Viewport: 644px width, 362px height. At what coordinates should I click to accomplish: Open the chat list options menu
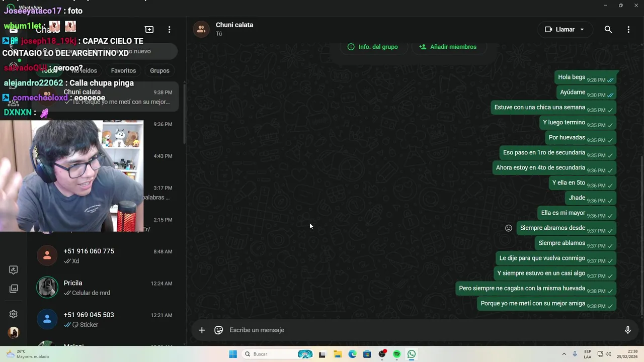pos(170,30)
